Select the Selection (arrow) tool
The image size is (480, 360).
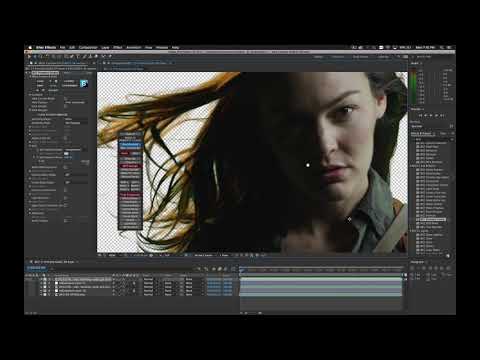coord(29,57)
